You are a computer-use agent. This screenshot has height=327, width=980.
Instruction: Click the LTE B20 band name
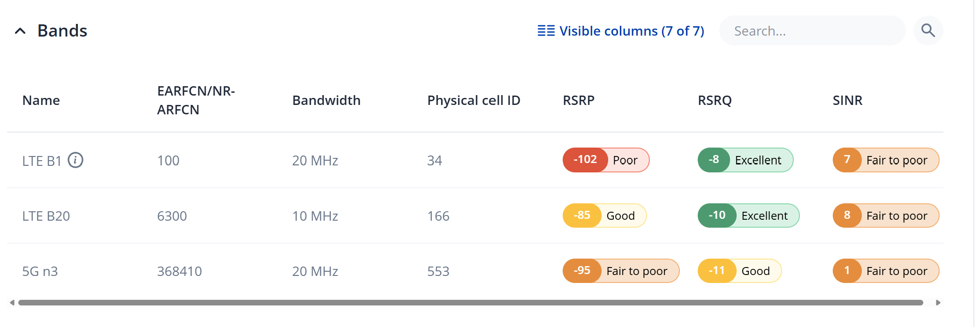[x=46, y=216]
